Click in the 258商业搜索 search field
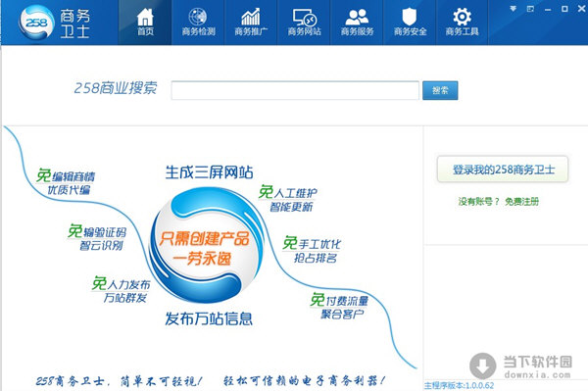 click(295, 90)
